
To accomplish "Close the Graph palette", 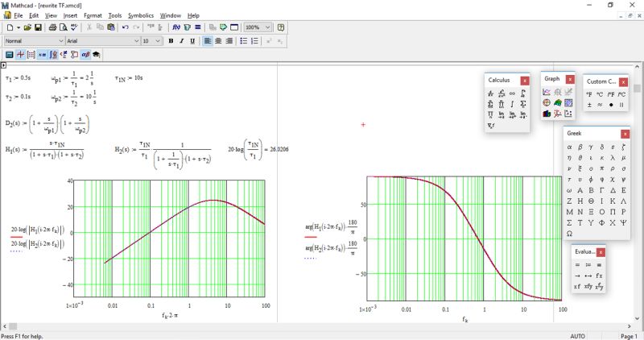I will [570, 79].
